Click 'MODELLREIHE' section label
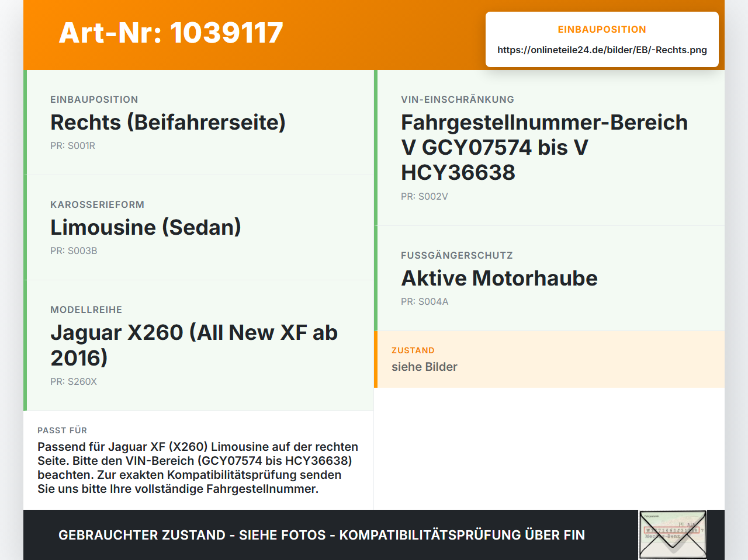This screenshot has width=748, height=560. (86, 309)
